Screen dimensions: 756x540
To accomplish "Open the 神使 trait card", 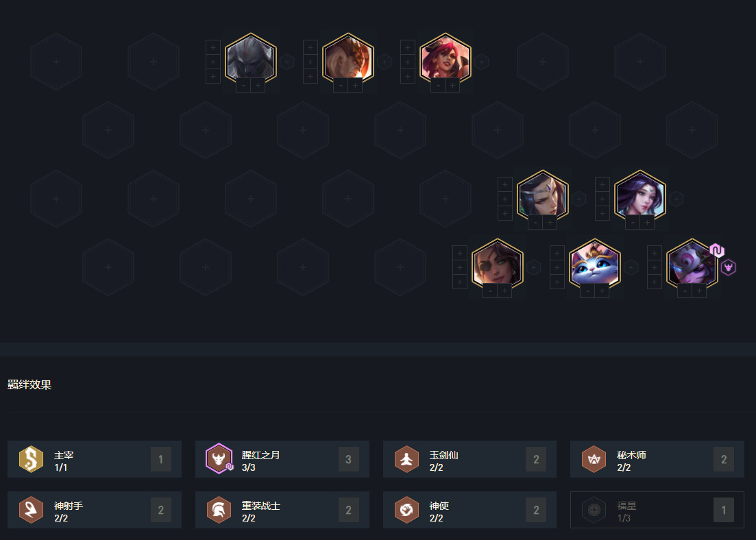I will pos(470,510).
